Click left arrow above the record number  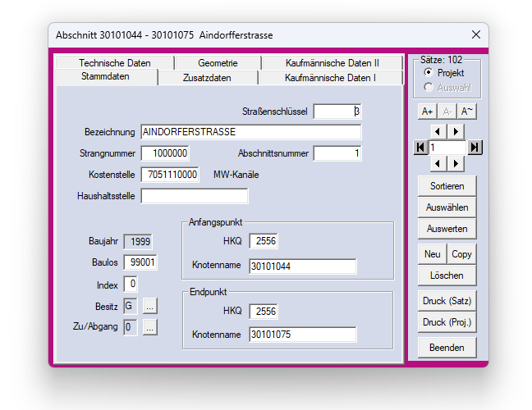(x=438, y=131)
